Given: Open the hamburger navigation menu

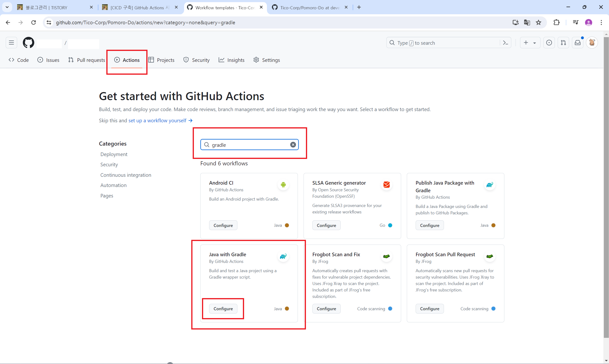Looking at the screenshot, I should (11, 43).
